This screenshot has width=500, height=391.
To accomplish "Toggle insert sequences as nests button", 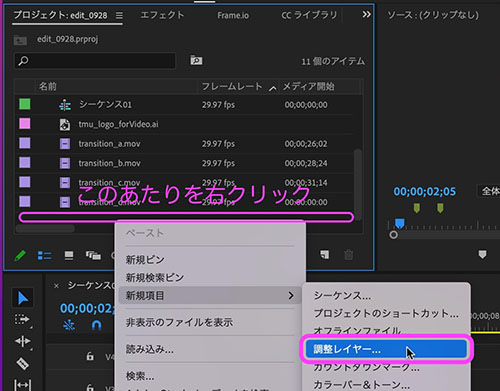I will click(x=69, y=325).
